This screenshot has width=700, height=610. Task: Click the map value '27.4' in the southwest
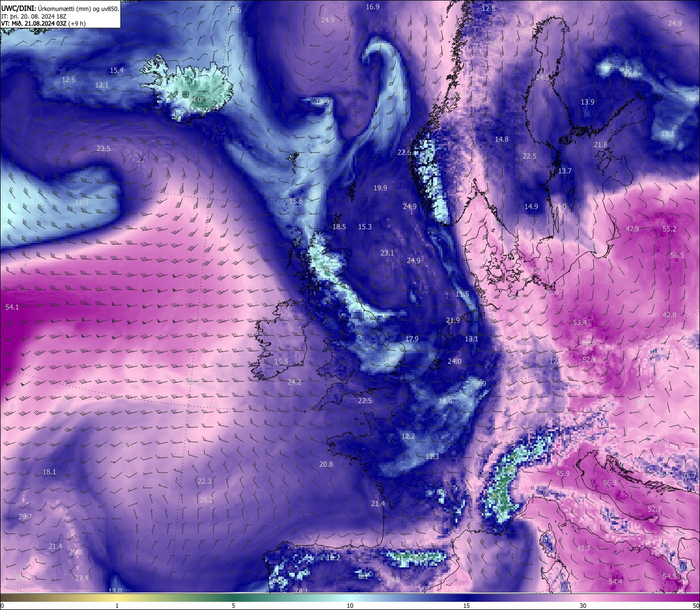point(81,578)
